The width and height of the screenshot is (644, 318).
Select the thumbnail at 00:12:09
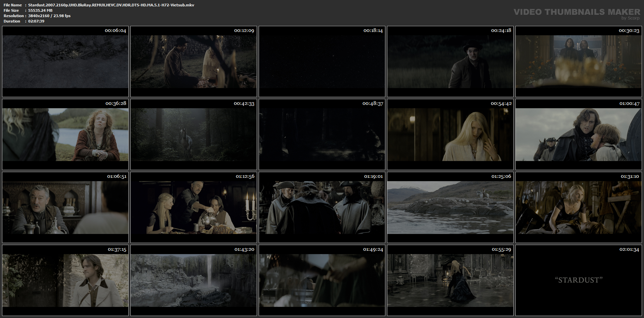194,62
